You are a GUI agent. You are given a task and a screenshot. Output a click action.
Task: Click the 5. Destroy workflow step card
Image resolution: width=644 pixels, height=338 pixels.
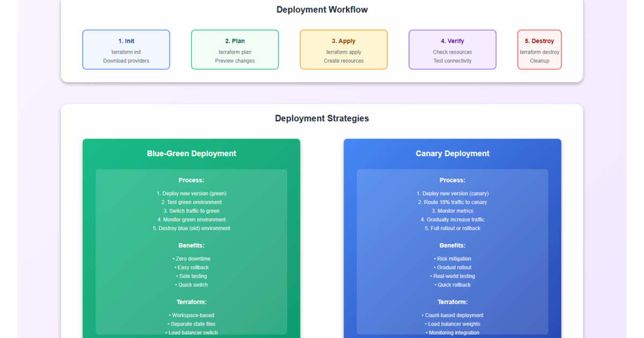tap(539, 50)
